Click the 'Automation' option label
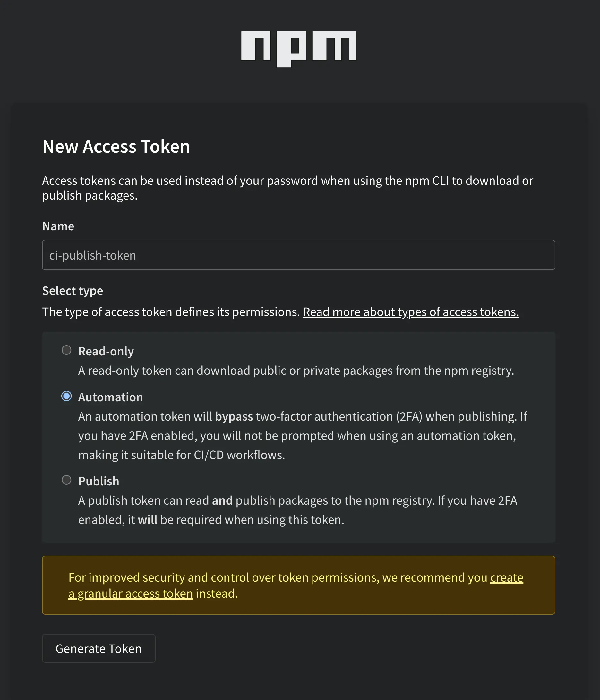Image resolution: width=600 pixels, height=700 pixels. (x=110, y=397)
